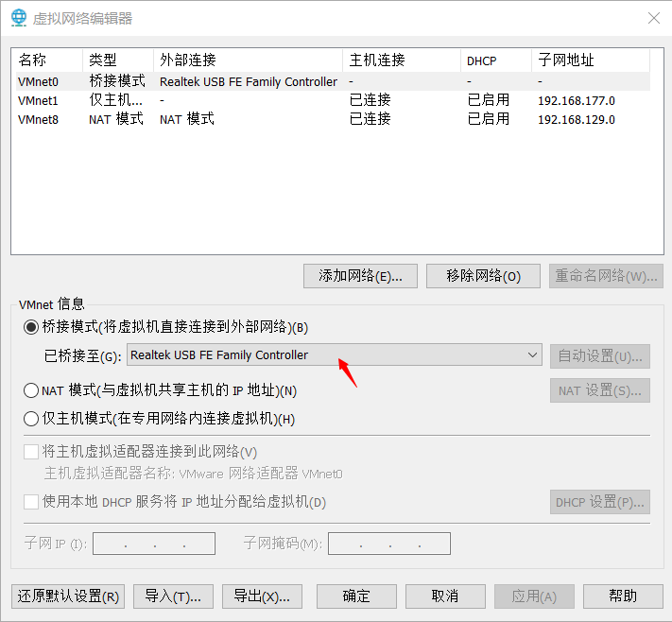Click VMnet0 type cell 桥接模式
The image size is (672, 622).
[117, 81]
